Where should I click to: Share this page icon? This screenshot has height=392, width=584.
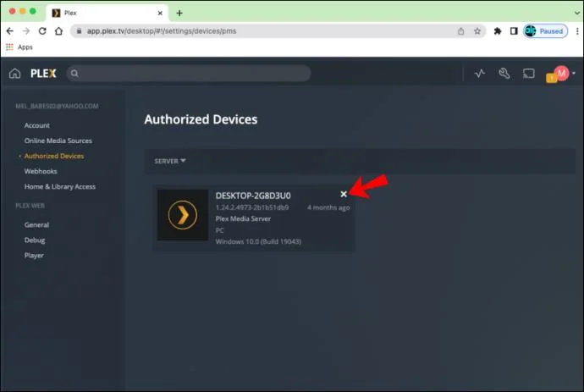point(460,31)
